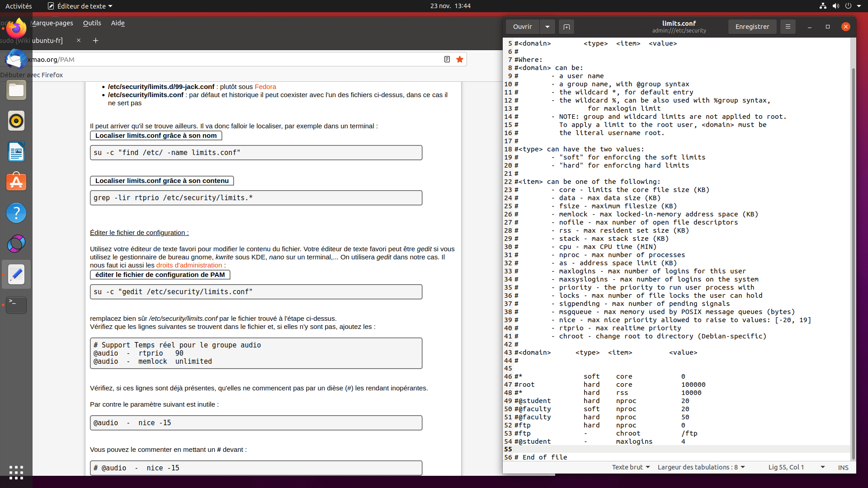
Task: Expand the Ouvrir recent files dropdown arrow
Action: click(x=547, y=27)
